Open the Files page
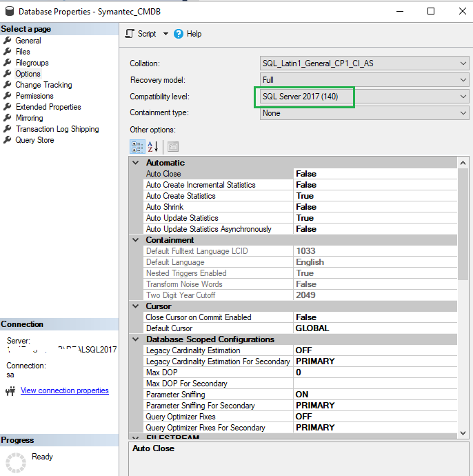Viewport: 473px width, 476px height. pos(23,52)
